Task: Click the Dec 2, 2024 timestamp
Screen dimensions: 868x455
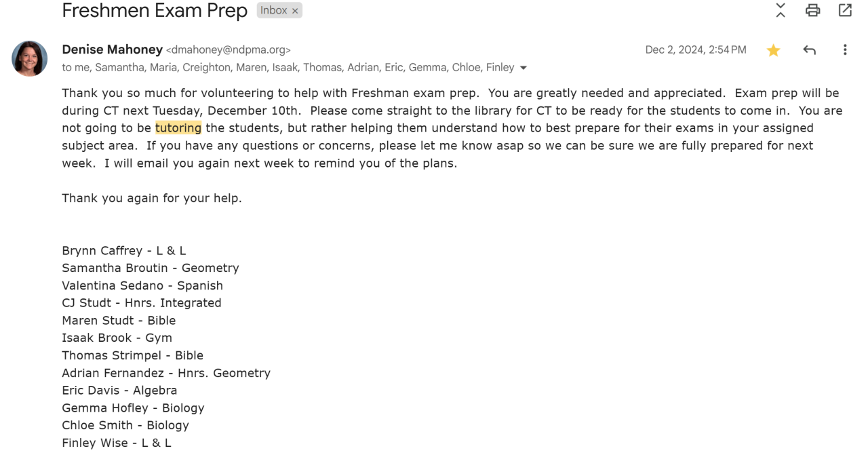Action: pyautogui.click(x=696, y=50)
